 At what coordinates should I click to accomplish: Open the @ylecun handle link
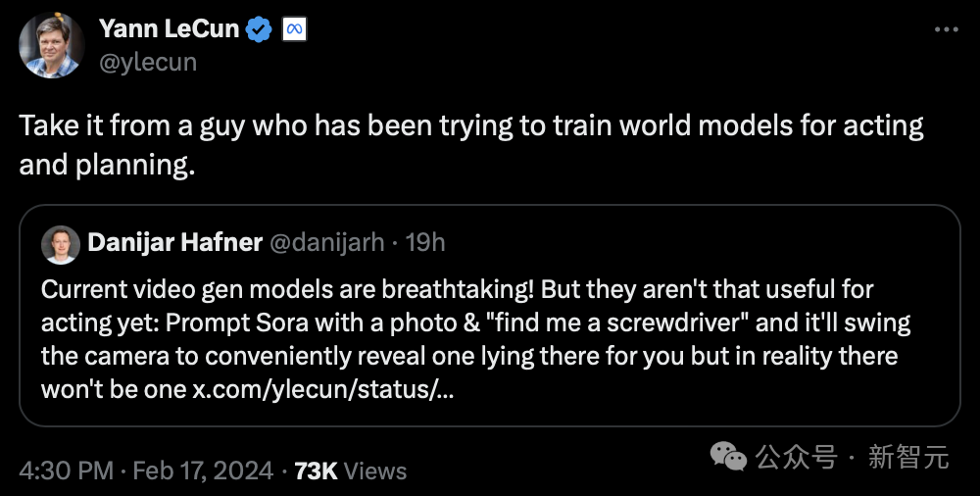tap(148, 62)
